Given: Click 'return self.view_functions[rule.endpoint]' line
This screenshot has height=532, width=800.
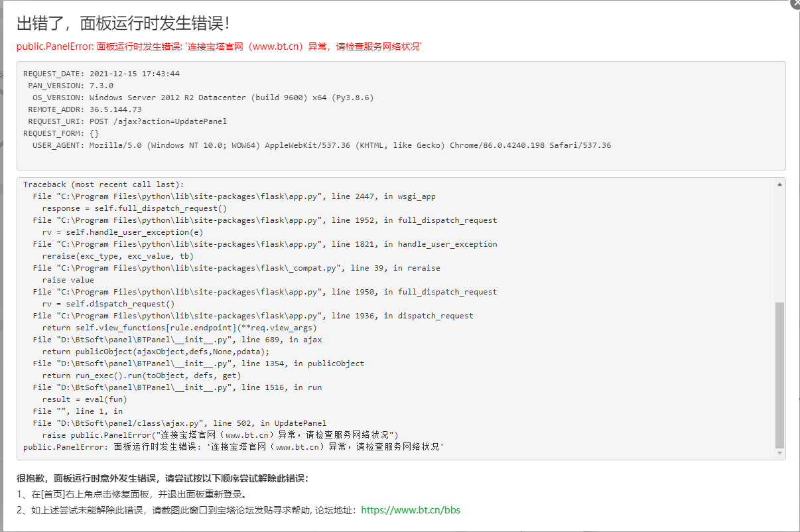Looking at the screenshot, I should [x=180, y=328].
